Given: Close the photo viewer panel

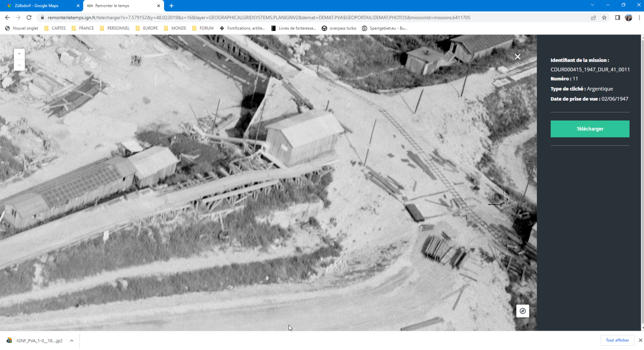Looking at the screenshot, I should [518, 57].
